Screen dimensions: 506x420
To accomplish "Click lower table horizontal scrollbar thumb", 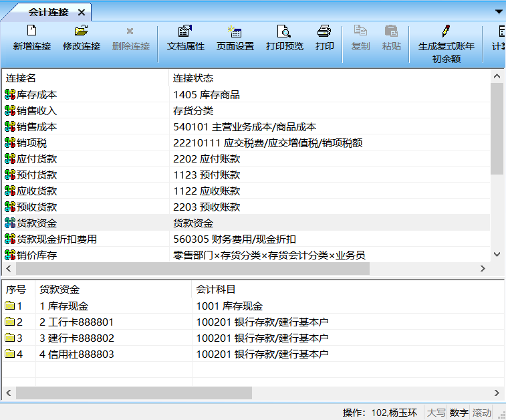I will pyautogui.click(x=134, y=393).
